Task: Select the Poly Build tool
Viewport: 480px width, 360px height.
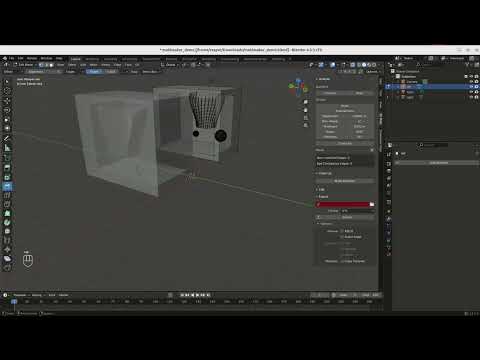Action: coord(7,213)
